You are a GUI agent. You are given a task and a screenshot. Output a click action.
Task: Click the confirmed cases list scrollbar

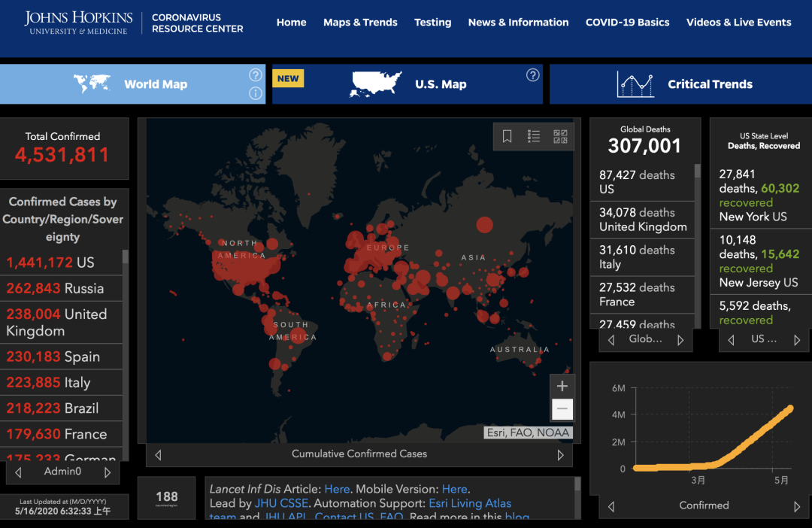pos(125,258)
